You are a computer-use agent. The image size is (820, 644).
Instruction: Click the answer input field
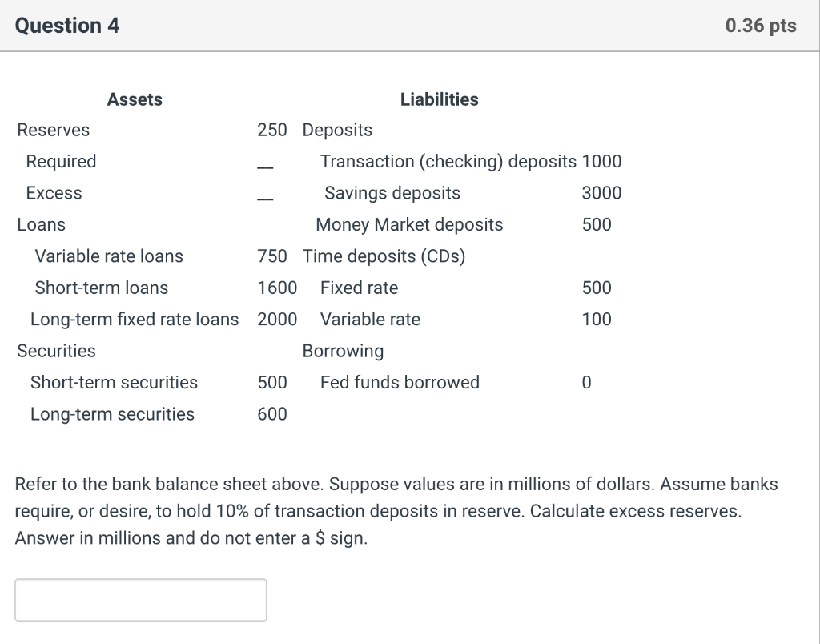141,599
